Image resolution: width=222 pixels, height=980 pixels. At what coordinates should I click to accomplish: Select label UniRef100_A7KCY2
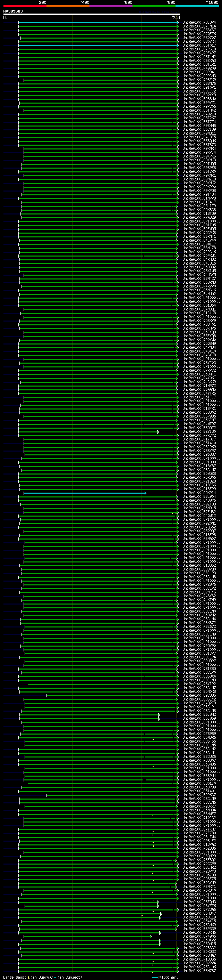(x=199, y=436)
